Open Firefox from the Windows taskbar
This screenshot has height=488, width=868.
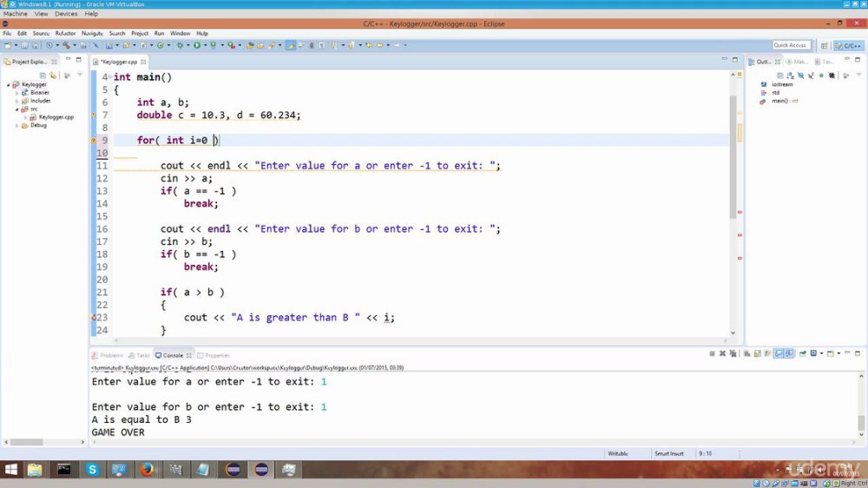(x=147, y=470)
